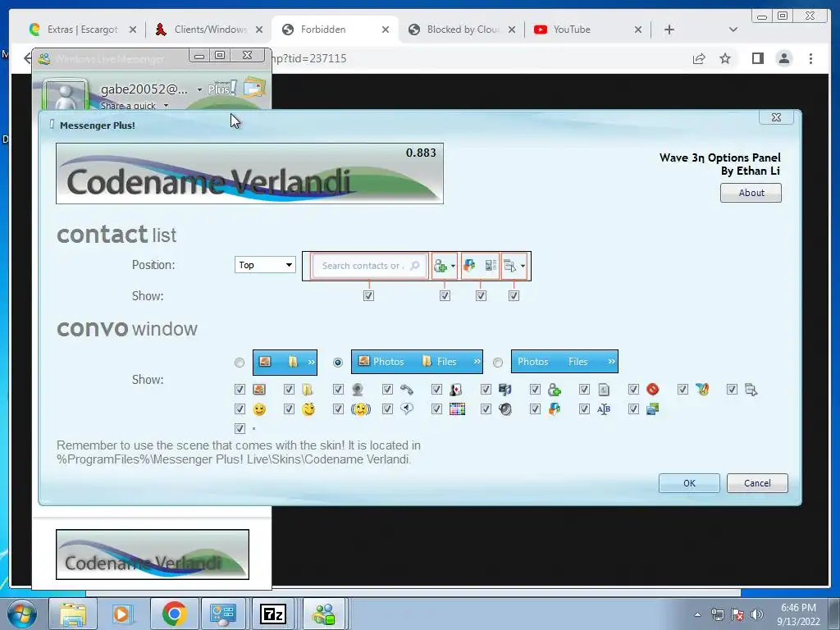Viewport: 840px width, 630px height.
Task: Toggle Chrome's side panel icon
Action: pos(757,58)
